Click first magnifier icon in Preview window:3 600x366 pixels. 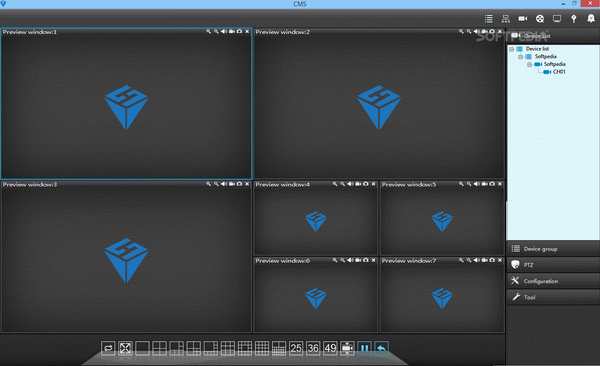click(209, 184)
